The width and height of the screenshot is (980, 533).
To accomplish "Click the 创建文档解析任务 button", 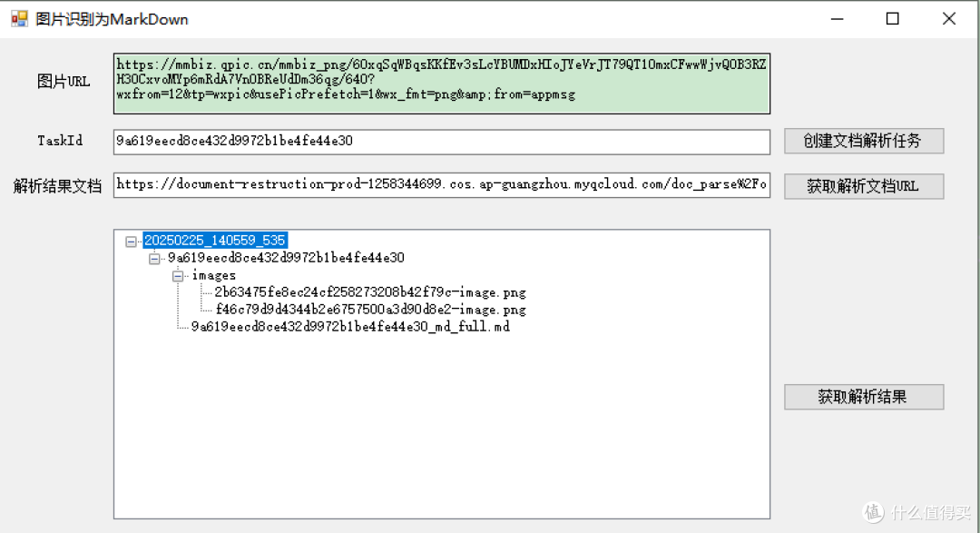I will coord(864,141).
